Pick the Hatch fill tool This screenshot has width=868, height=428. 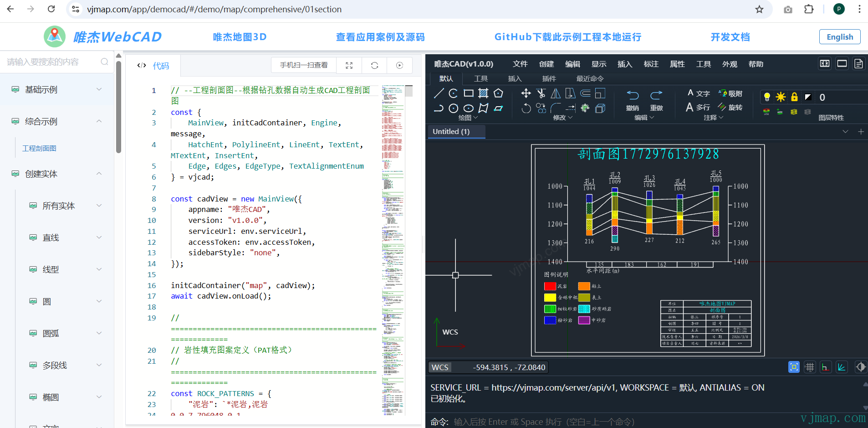coord(483,93)
